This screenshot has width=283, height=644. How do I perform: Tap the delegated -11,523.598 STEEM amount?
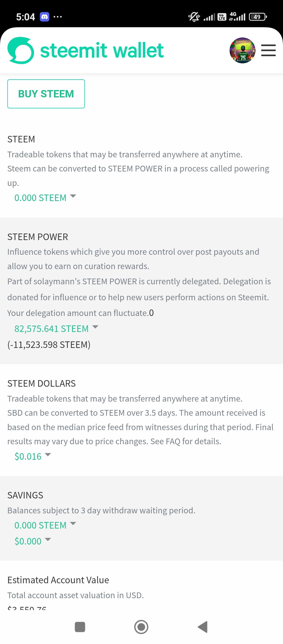(x=49, y=345)
